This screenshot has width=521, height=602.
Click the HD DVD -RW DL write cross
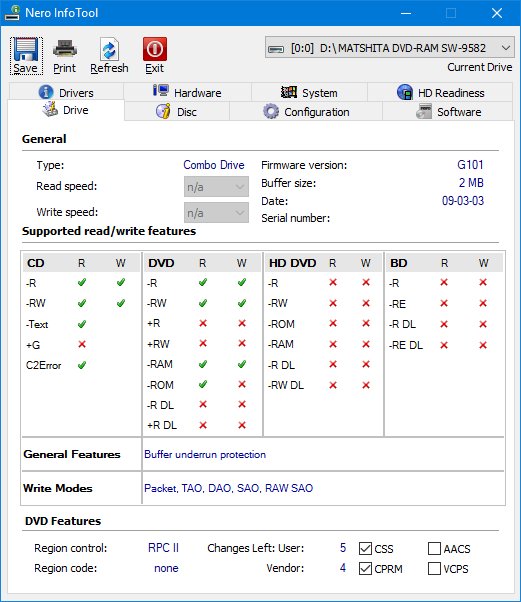(x=366, y=385)
